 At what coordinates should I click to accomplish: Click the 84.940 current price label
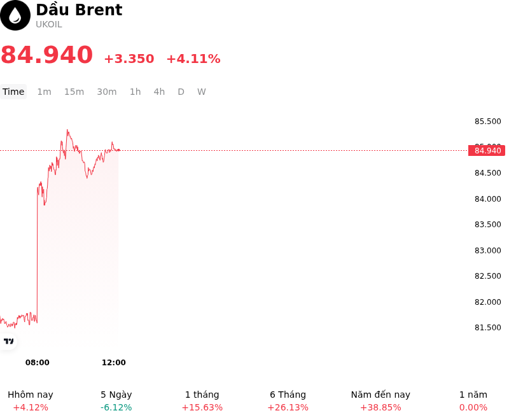[x=487, y=151]
